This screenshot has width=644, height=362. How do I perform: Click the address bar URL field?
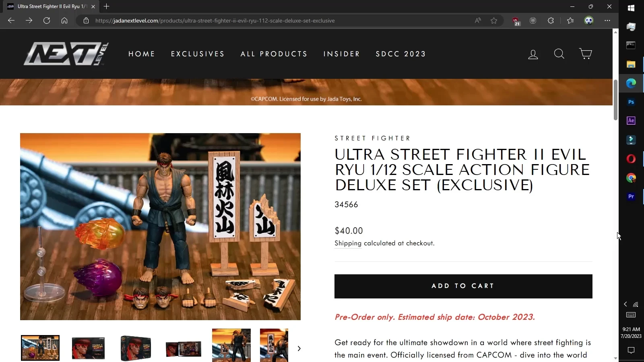(x=282, y=21)
